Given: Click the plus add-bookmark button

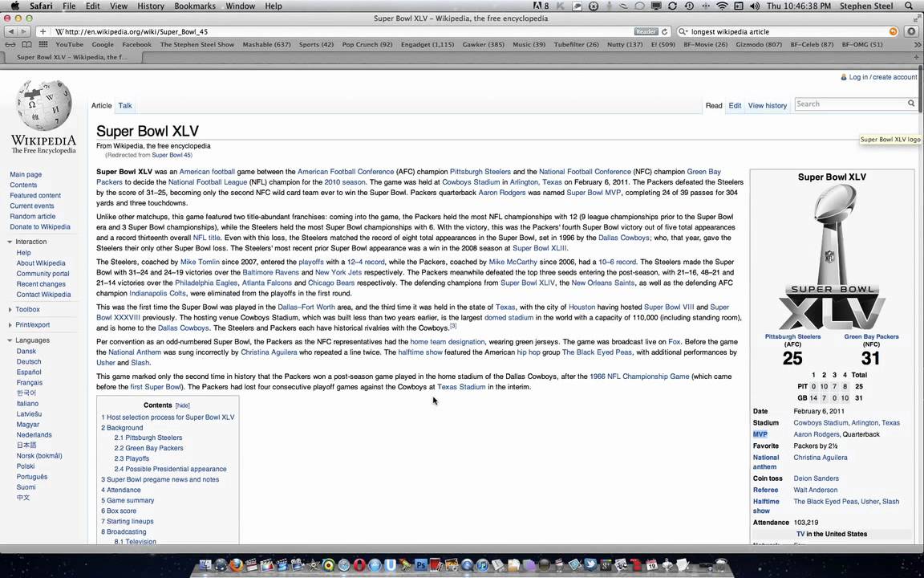Looking at the screenshot, I should (x=43, y=31).
